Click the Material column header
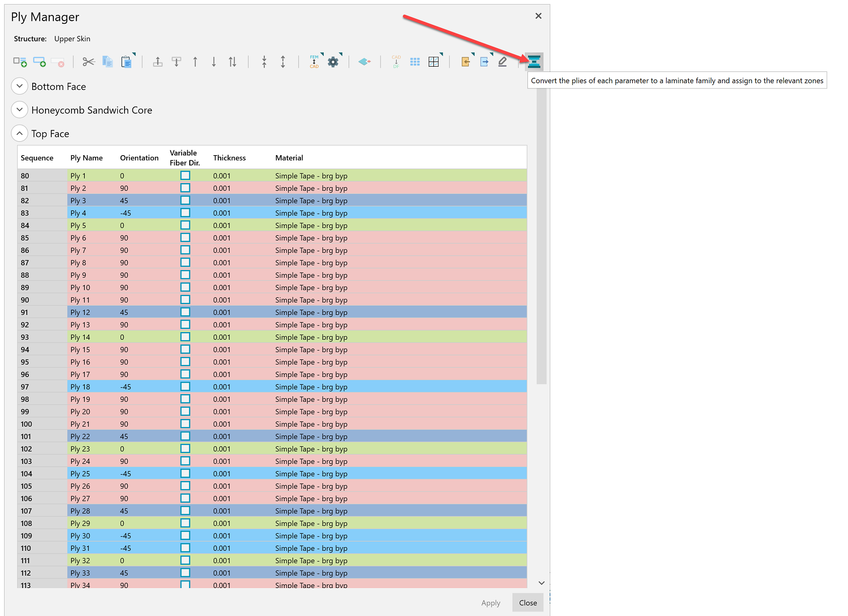 (x=289, y=158)
